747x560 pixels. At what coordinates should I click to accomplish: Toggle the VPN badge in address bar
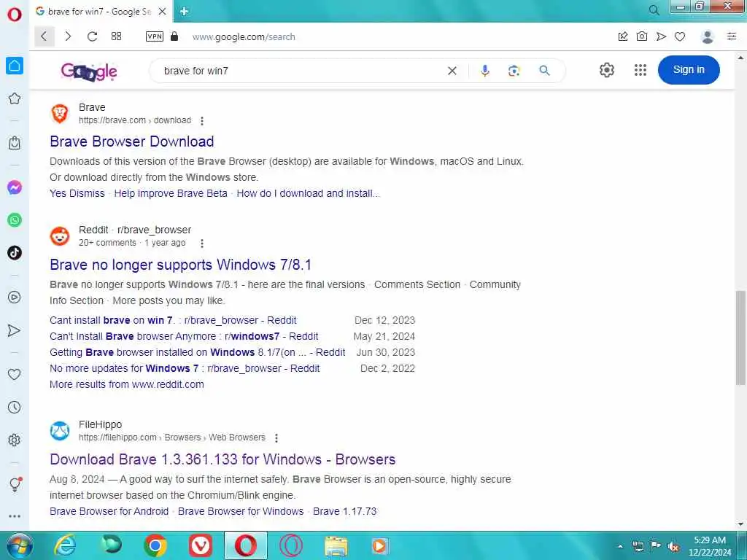155,36
